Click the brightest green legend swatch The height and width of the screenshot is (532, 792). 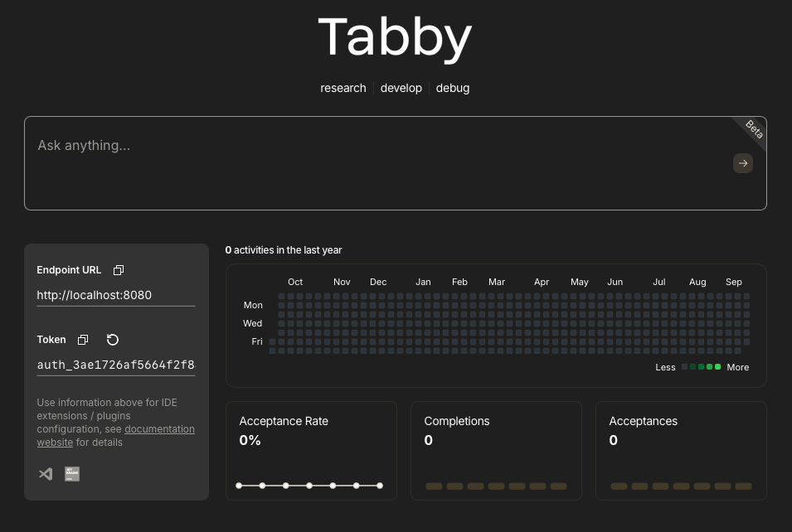coord(717,367)
